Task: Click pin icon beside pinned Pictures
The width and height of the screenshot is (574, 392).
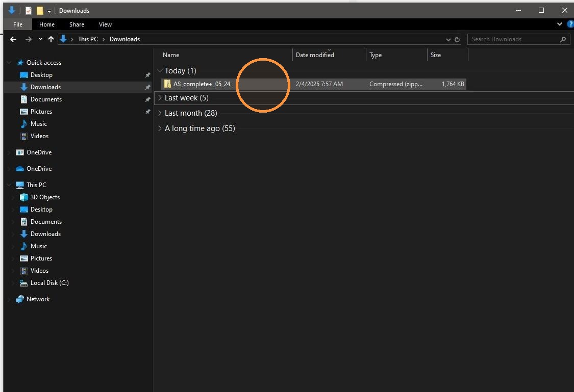Action: [x=147, y=112]
